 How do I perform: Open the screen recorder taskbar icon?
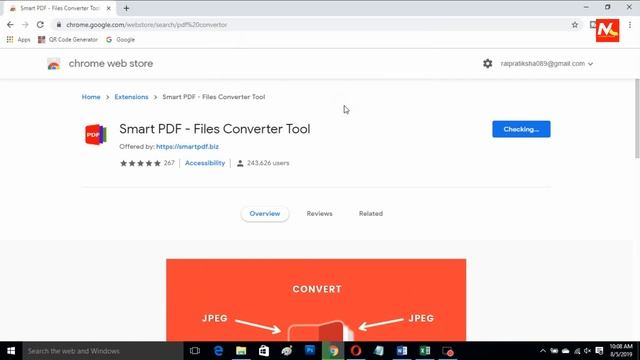(x=448, y=351)
